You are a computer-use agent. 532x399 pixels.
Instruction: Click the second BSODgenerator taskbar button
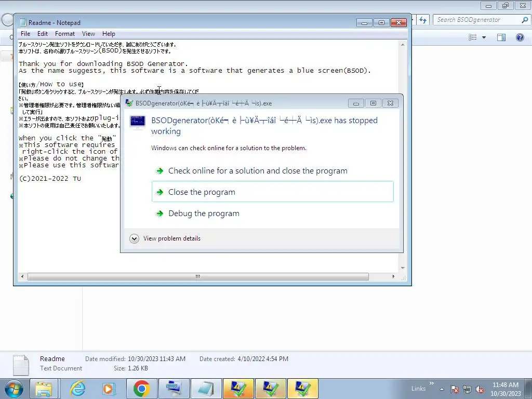pyautogui.click(x=270, y=389)
